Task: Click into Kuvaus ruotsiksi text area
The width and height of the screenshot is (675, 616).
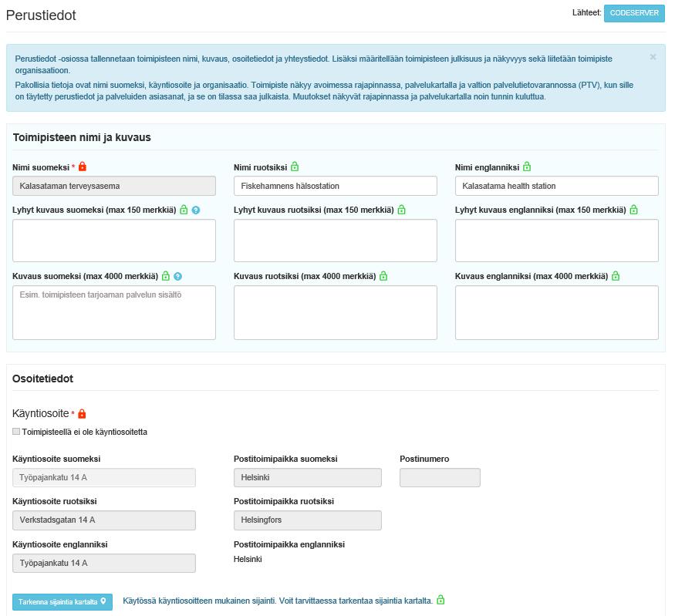Action: [336, 313]
